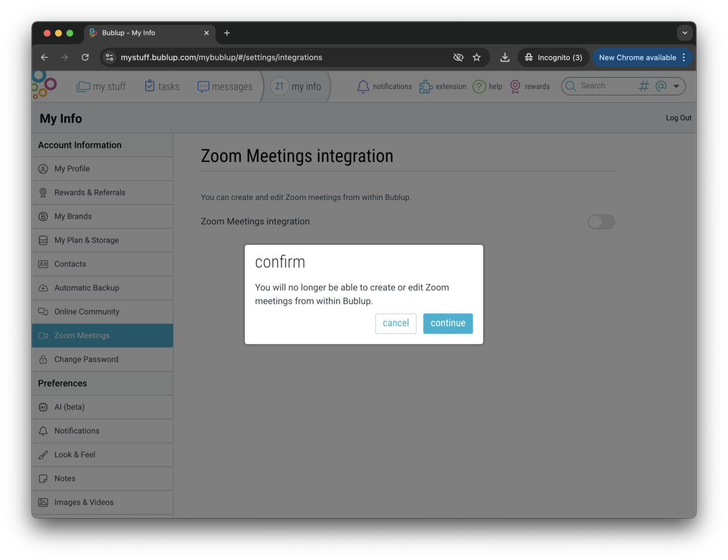Click the notifications bell icon
The width and height of the screenshot is (728, 560).
(x=363, y=86)
